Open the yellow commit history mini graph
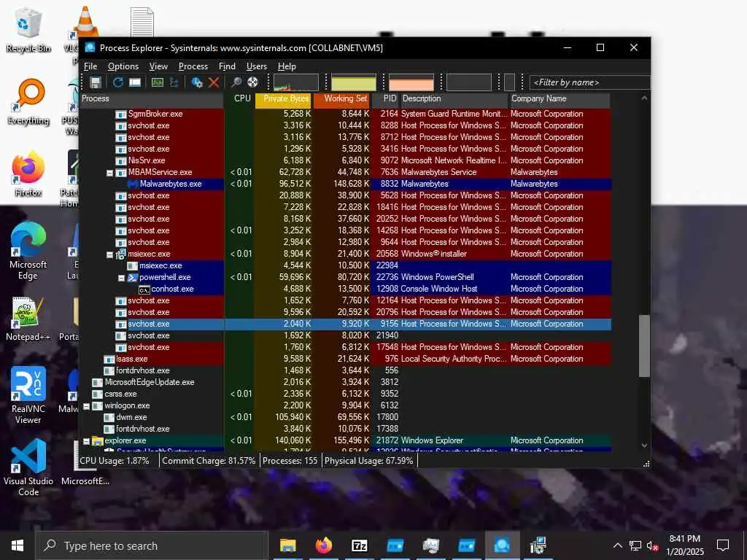This screenshot has height=560, width=747. pyautogui.click(x=354, y=82)
